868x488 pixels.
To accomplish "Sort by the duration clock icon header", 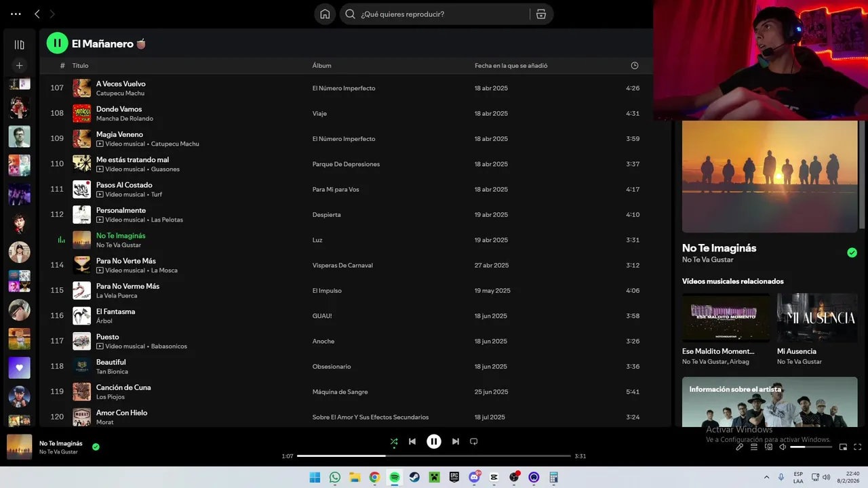I will tap(635, 66).
